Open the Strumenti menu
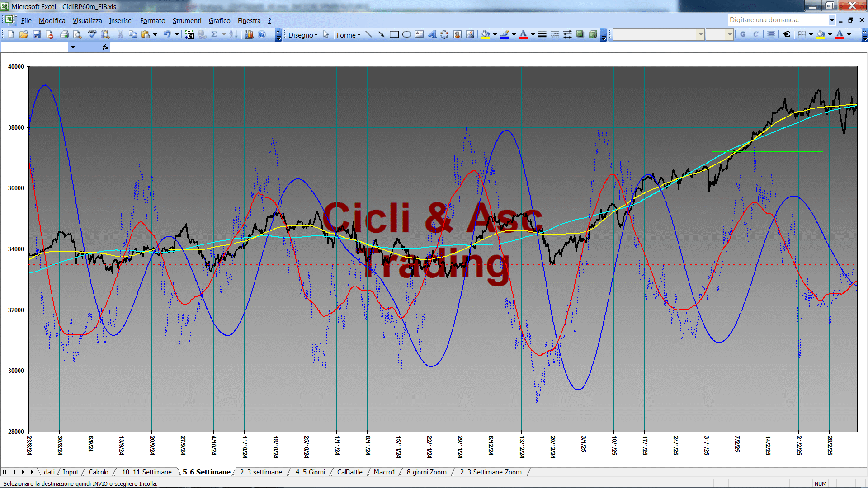The width and height of the screenshot is (868, 488). coord(187,21)
